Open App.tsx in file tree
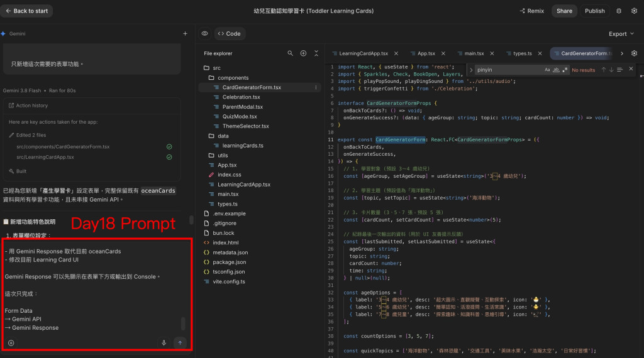 click(226, 165)
